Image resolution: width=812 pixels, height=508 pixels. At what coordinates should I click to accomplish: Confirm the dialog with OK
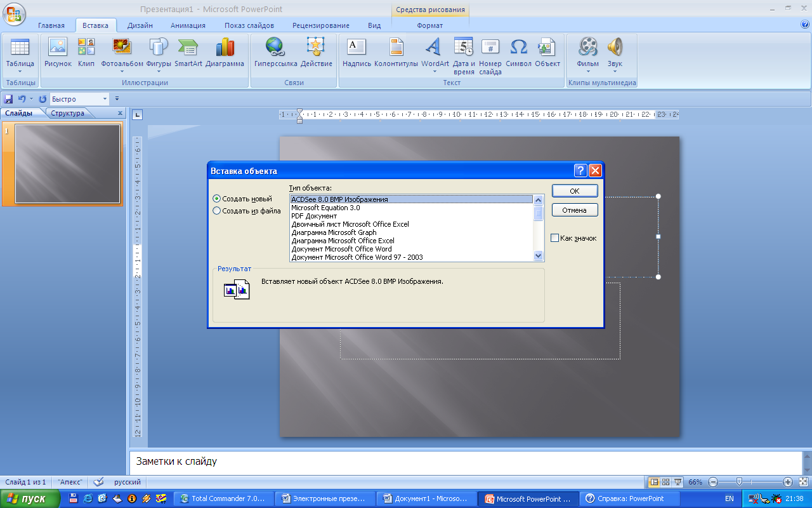[575, 191]
